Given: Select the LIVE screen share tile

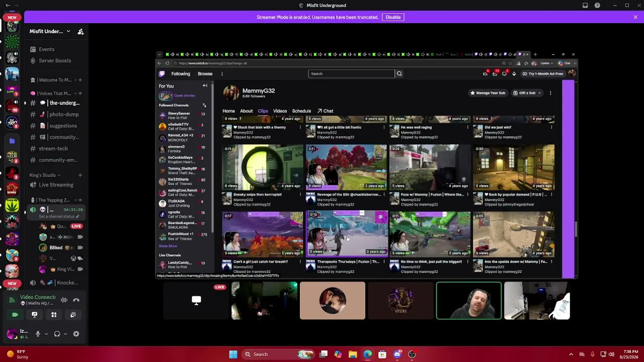Looking at the screenshot, I should click(x=196, y=301).
